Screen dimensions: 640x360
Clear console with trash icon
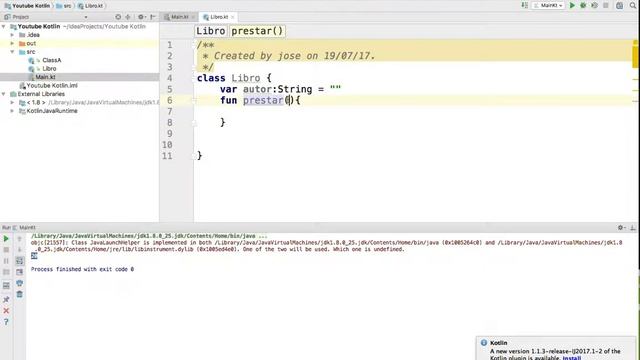(x=19, y=294)
